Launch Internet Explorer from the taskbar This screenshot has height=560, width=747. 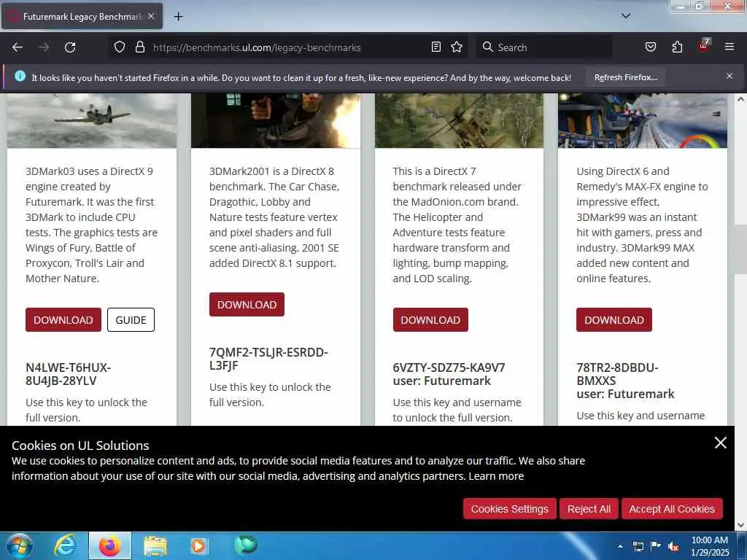65,545
